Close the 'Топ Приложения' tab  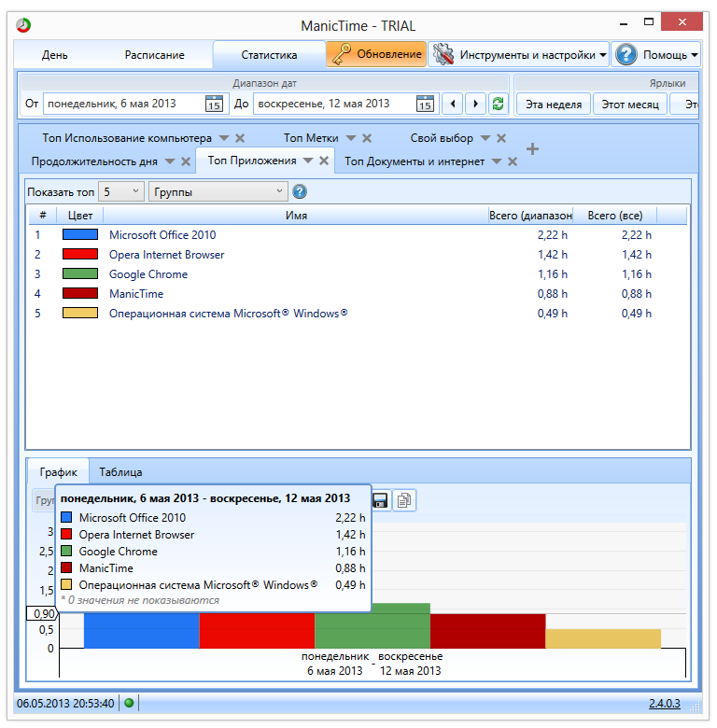[324, 161]
